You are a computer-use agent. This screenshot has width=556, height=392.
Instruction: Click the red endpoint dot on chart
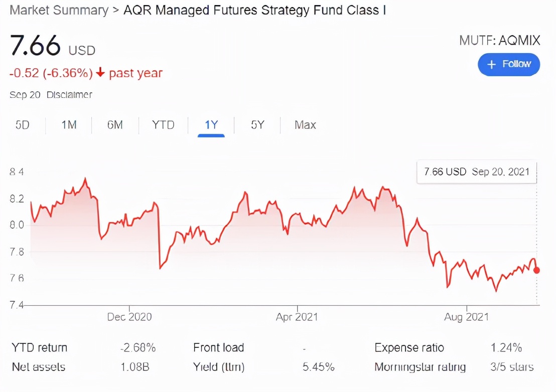click(537, 270)
